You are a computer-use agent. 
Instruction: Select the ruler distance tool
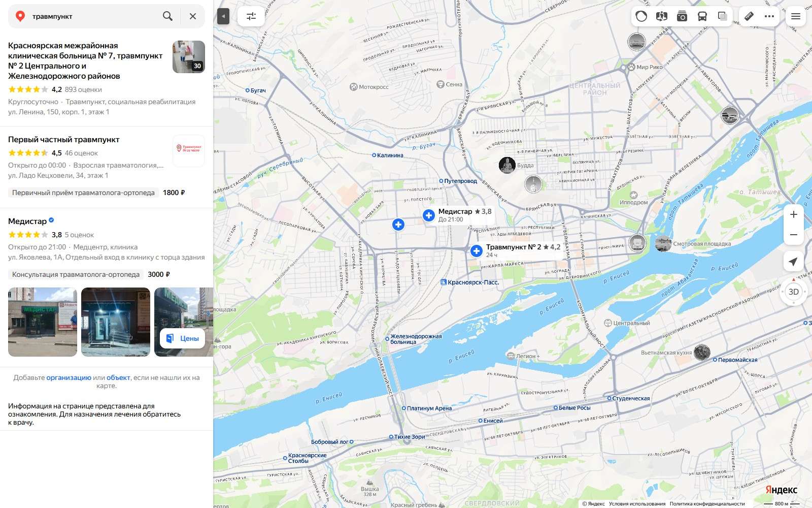[x=749, y=16]
